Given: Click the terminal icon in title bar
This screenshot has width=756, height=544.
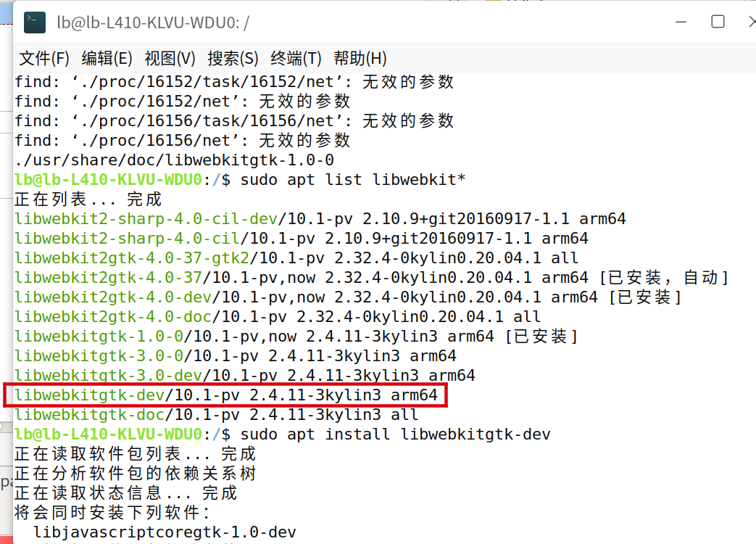Looking at the screenshot, I should pyautogui.click(x=35, y=22).
